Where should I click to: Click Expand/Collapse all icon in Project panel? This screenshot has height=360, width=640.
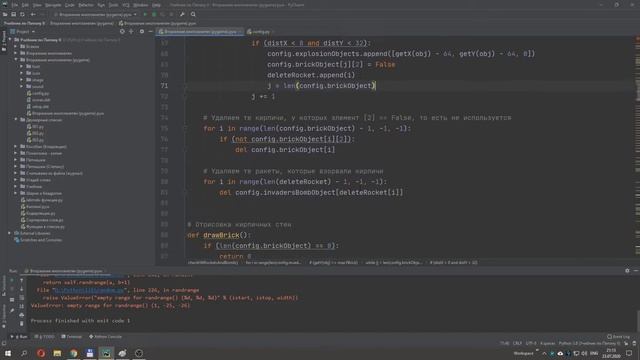click(x=131, y=31)
